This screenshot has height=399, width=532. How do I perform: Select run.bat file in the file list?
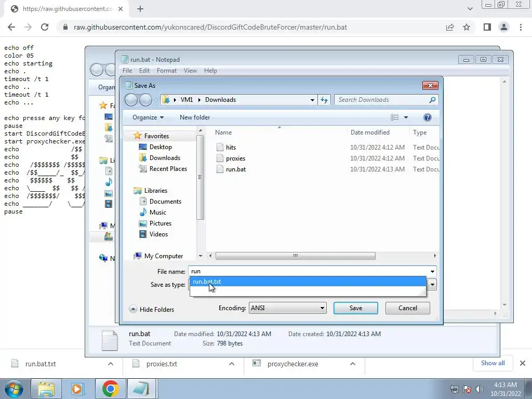(236, 169)
